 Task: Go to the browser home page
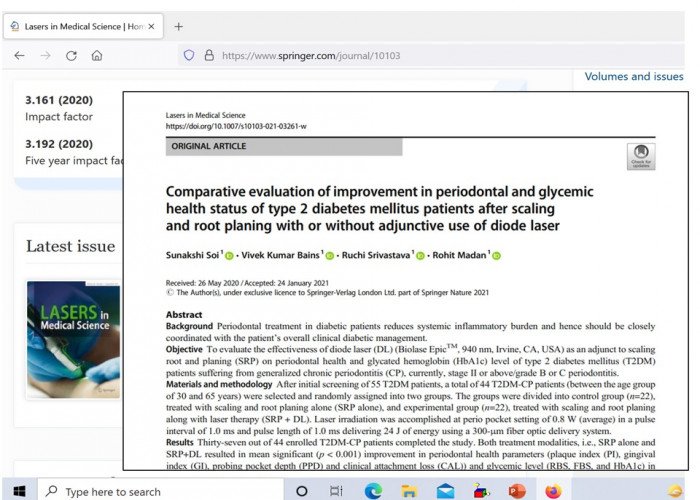[97, 56]
